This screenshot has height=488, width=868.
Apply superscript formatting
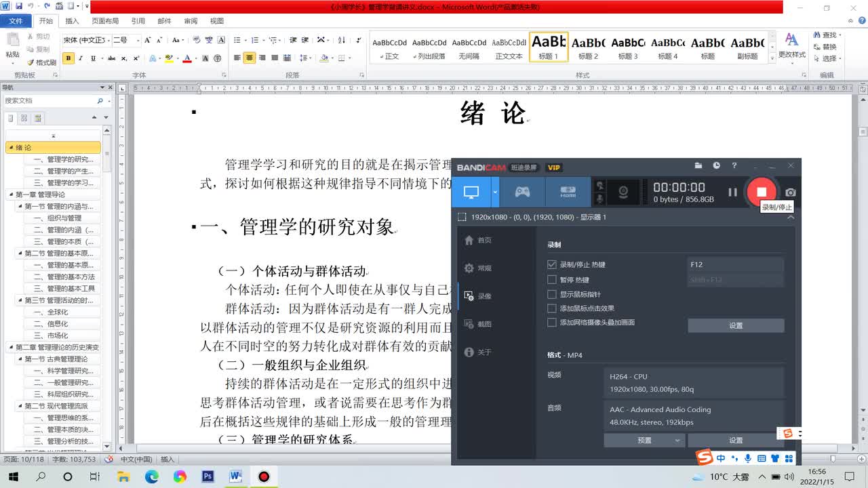[136, 58]
